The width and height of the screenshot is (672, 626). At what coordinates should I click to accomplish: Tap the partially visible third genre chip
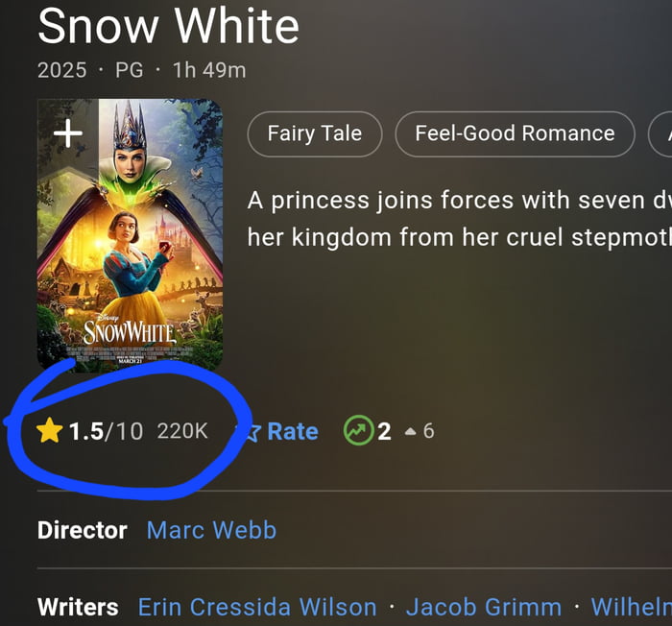pos(662,133)
